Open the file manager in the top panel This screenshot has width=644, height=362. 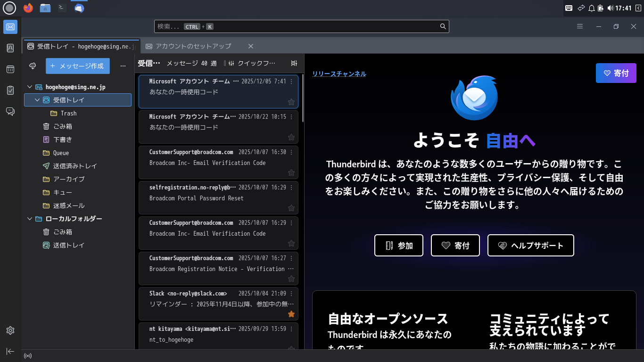45,8
